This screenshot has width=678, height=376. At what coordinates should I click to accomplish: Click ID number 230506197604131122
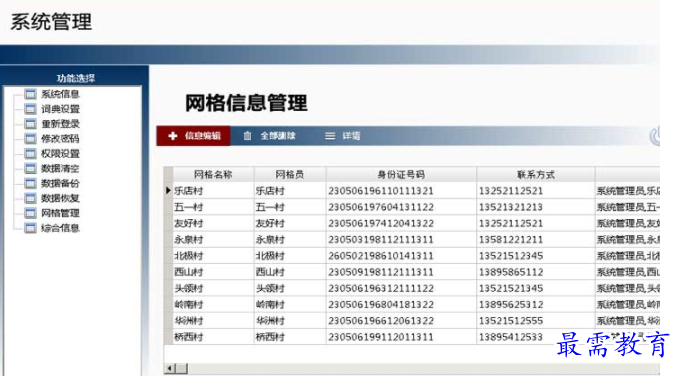coord(381,207)
